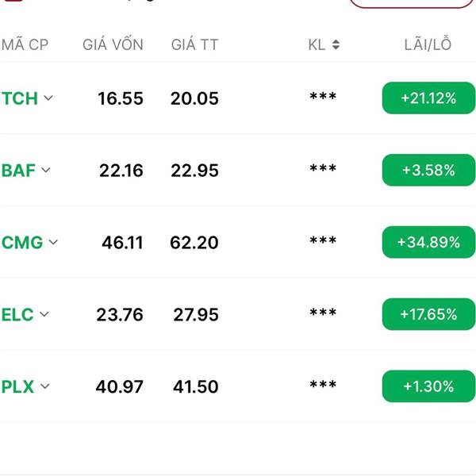Expand the PLX row chevron

point(45,386)
